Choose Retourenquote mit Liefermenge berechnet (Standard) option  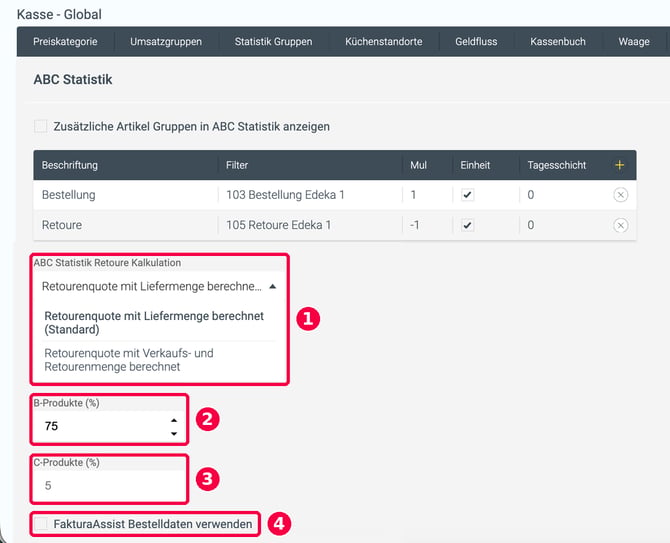coord(154,323)
